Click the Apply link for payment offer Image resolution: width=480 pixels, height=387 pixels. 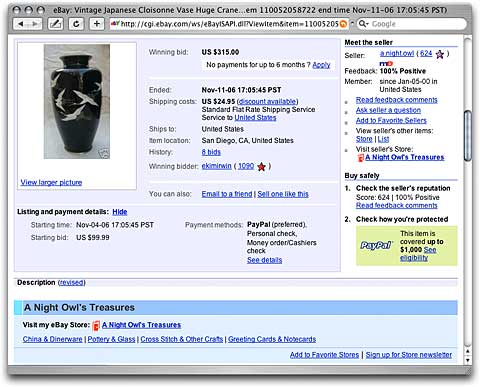(321, 65)
